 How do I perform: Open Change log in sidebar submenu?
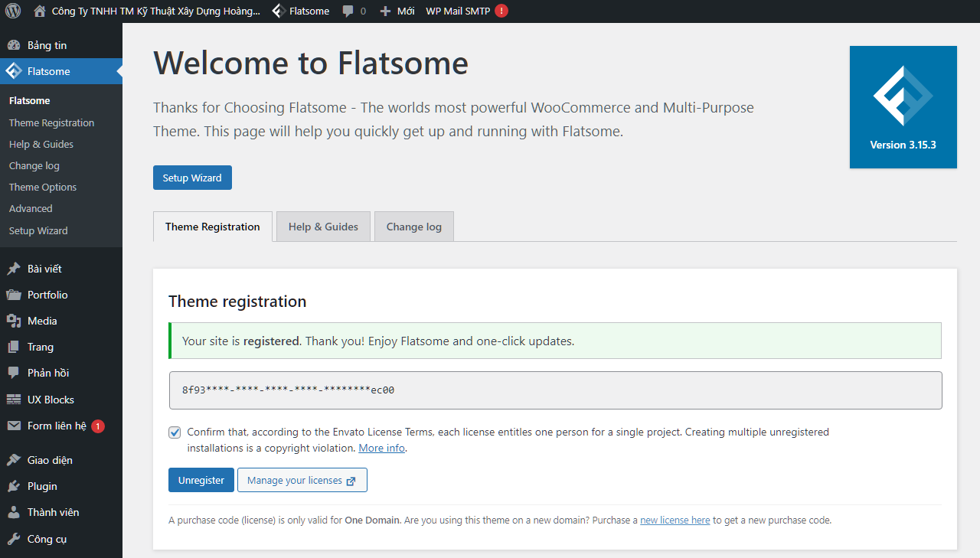[x=34, y=165]
